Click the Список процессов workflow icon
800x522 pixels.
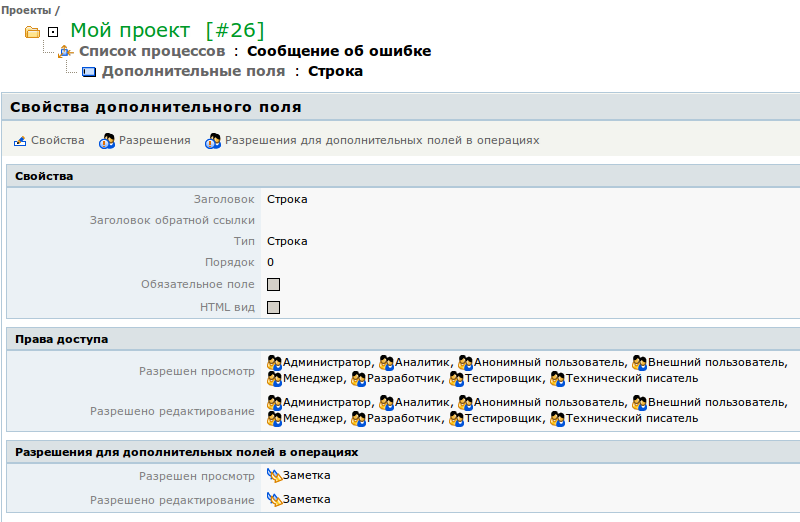coord(66,52)
